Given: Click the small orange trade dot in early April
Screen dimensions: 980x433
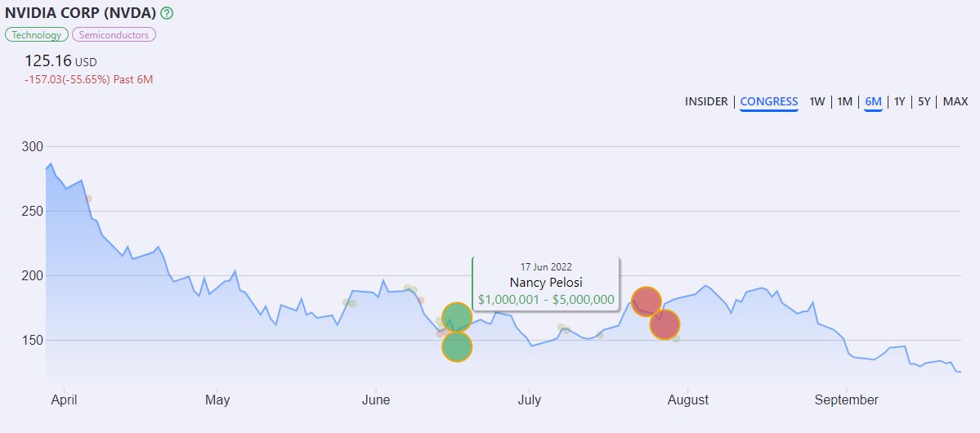Looking at the screenshot, I should click(x=88, y=199).
